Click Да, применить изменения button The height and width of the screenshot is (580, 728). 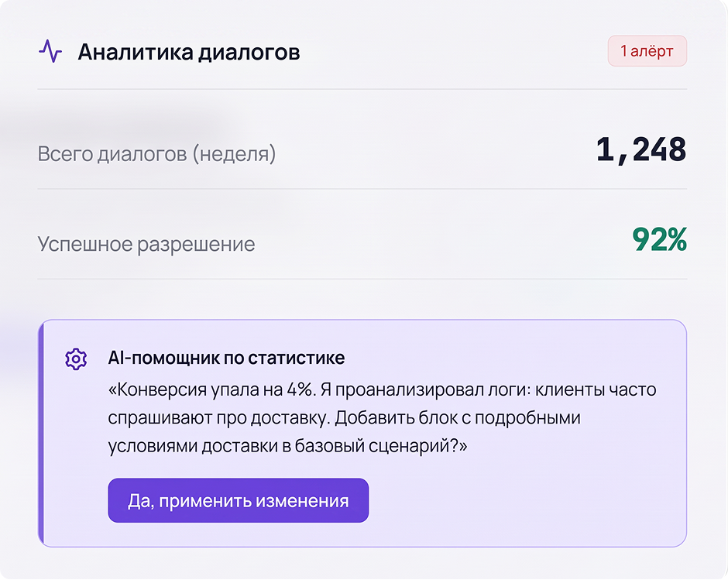tap(239, 500)
